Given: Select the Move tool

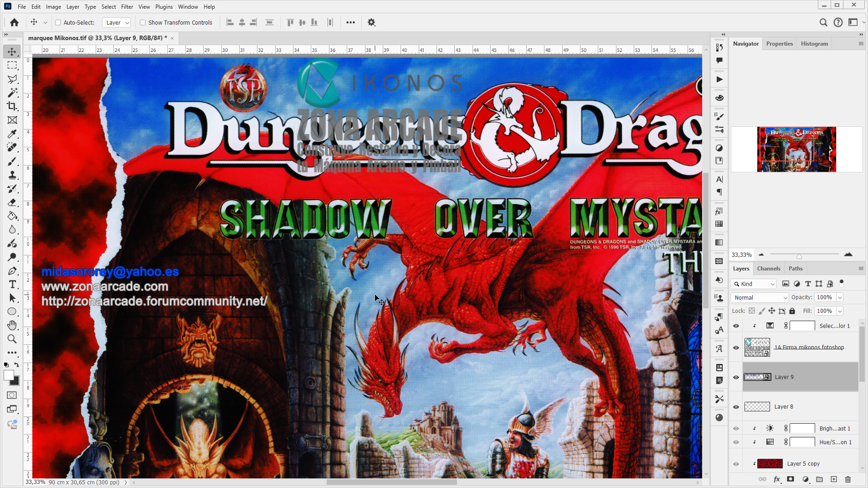Looking at the screenshot, I should pyautogui.click(x=11, y=52).
